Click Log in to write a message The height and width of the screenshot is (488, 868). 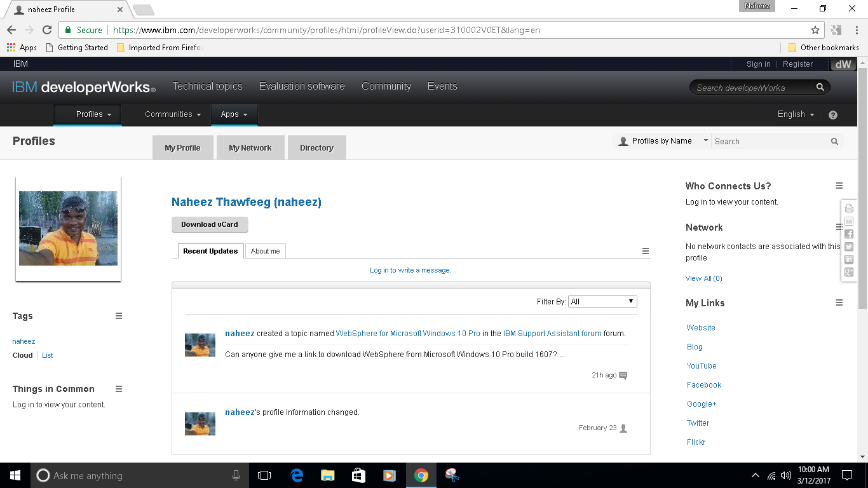coord(410,270)
